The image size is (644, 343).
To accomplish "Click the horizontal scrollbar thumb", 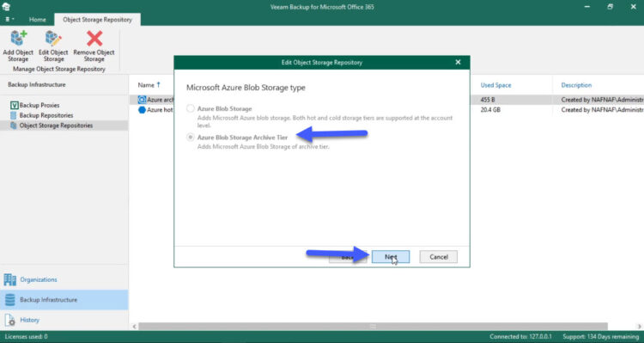I will 373,326.
